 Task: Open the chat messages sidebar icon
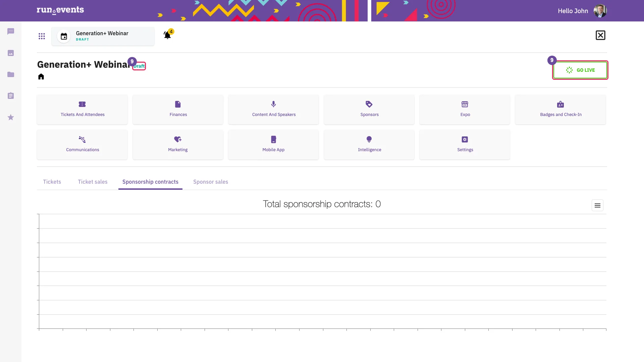[x=11, y=32]
